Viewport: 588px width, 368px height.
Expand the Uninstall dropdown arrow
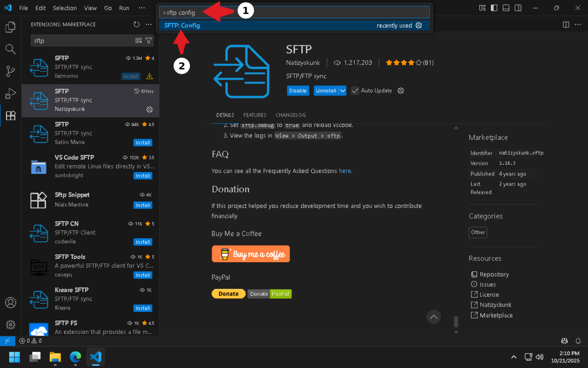click(343, 91)
